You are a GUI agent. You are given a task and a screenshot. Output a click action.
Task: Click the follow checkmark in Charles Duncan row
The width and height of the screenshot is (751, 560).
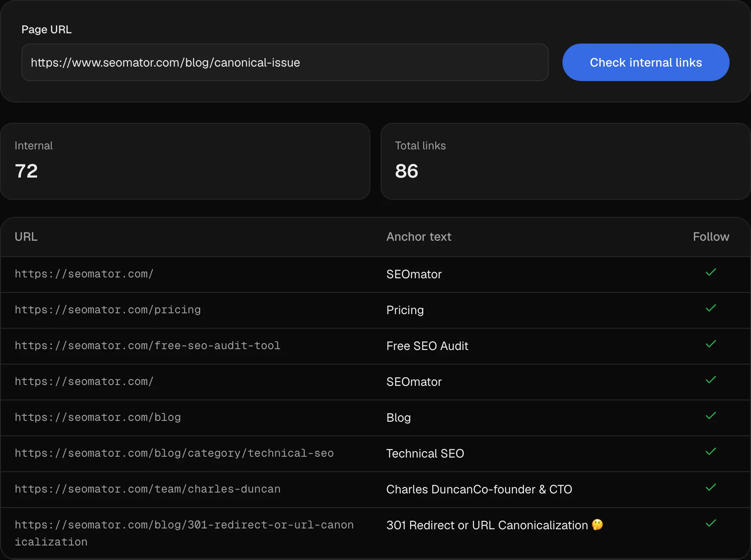coord(711,487)
